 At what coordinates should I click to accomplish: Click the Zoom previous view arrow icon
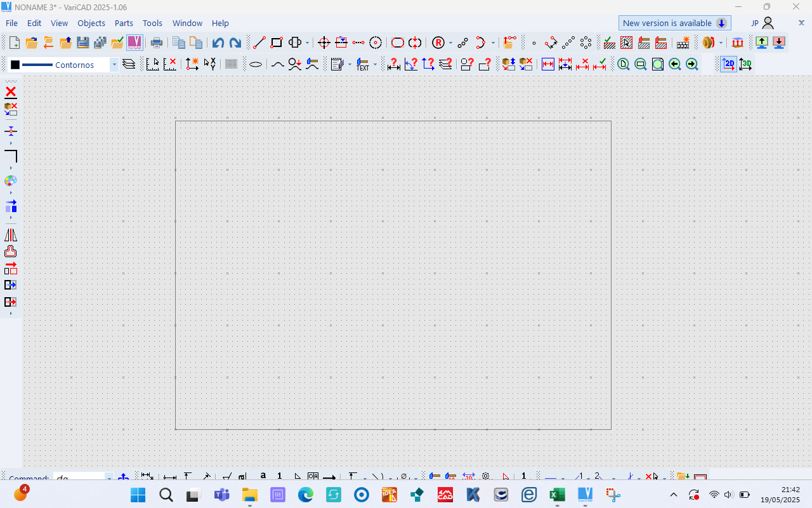tap(674, 64)
